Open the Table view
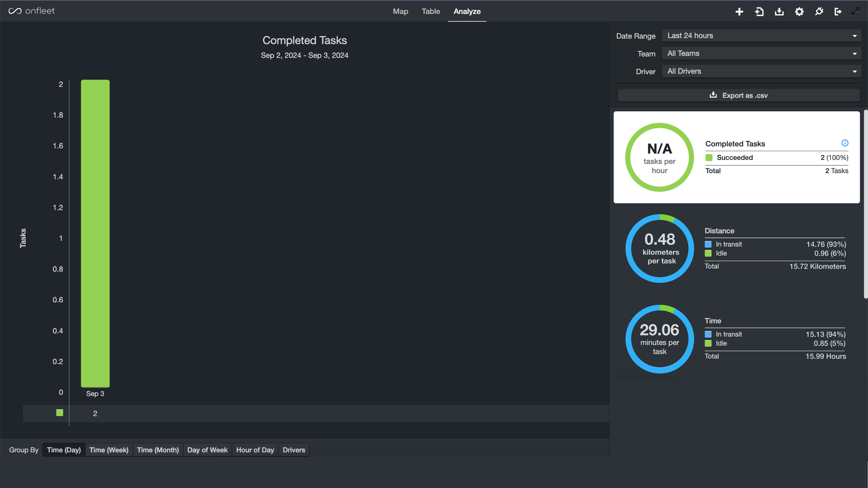The height and width of the screenshot is (488, 868). 431,11
